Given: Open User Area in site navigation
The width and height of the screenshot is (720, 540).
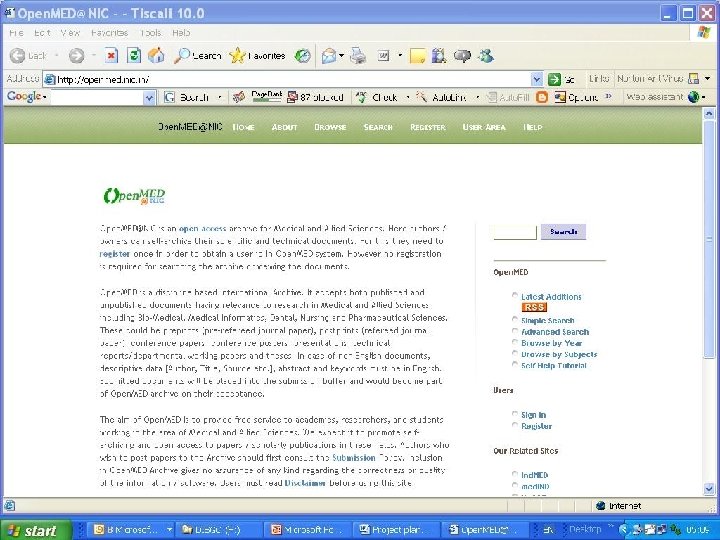Looking at the screenshot, I should 484,127.
